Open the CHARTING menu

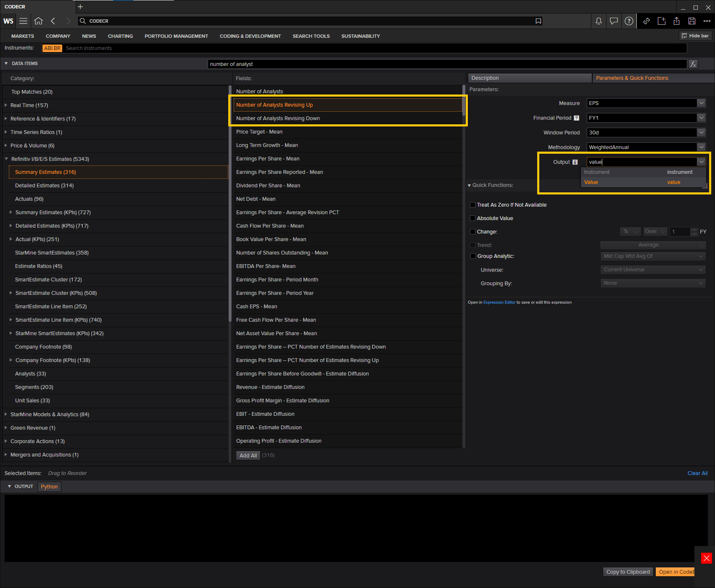pyautogui.click(x=120, y=36)
